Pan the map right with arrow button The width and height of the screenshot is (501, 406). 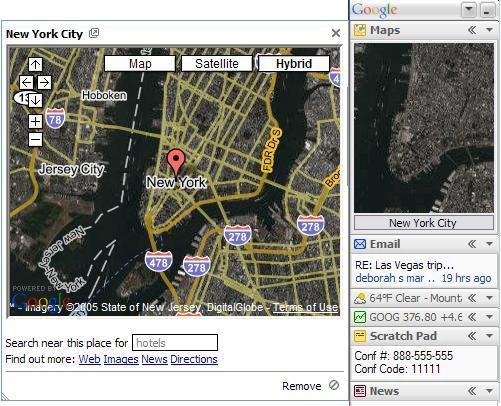[x=44, y=82]
